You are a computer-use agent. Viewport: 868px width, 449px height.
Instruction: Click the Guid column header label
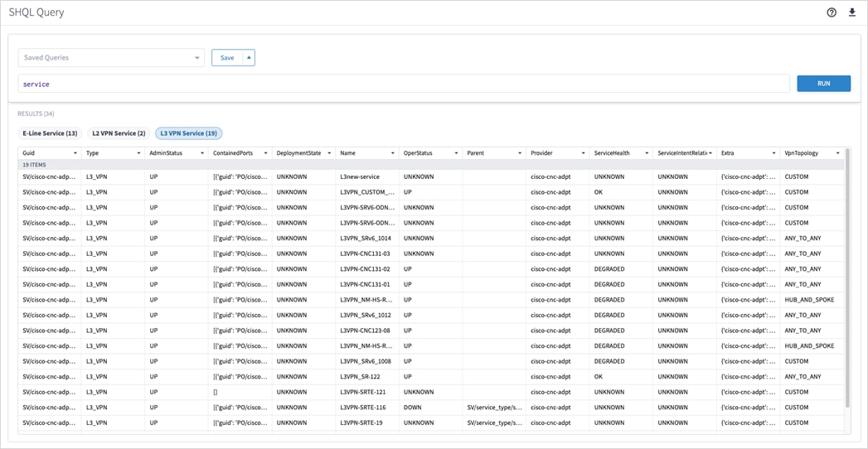[x=28, y=152]
